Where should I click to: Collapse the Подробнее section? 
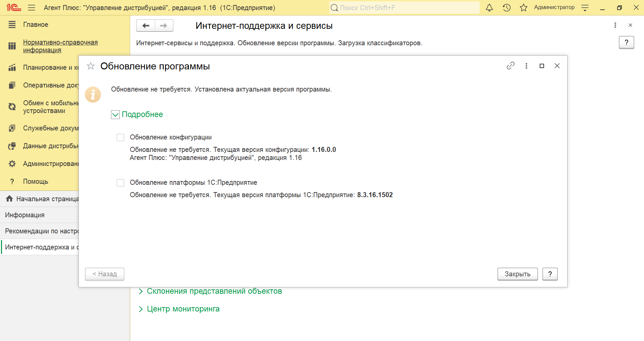point(137,114)
